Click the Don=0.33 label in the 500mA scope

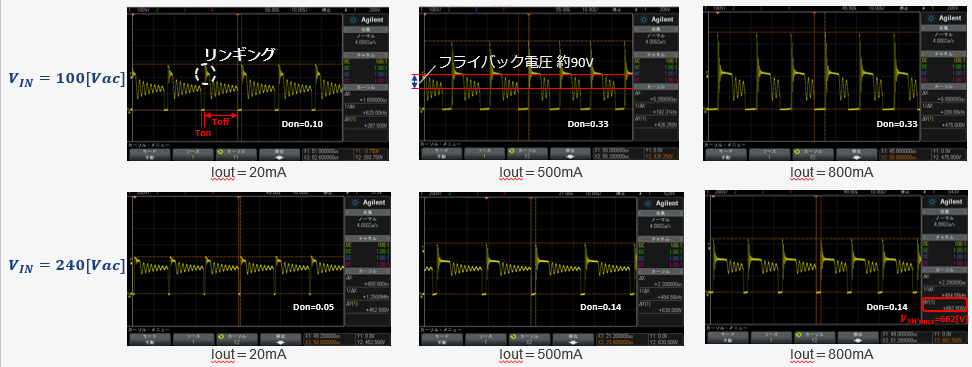pos(588,124)
